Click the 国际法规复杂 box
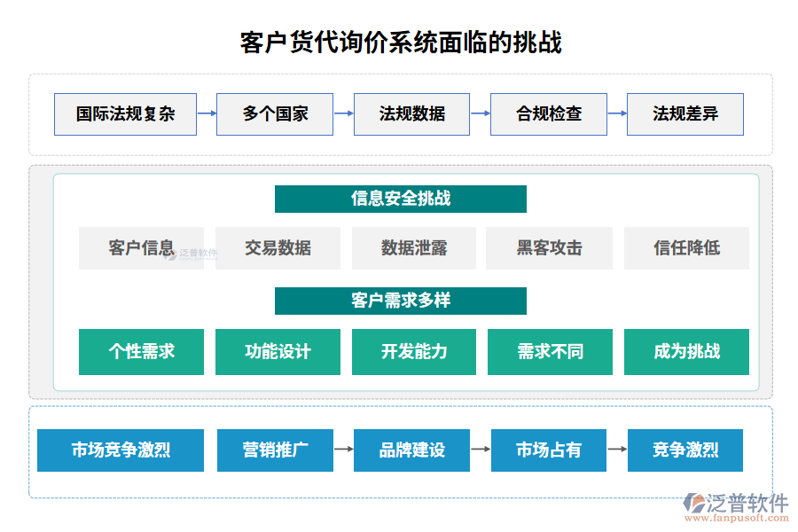This screenshot has width=798, height=532. tap(125, 113)
